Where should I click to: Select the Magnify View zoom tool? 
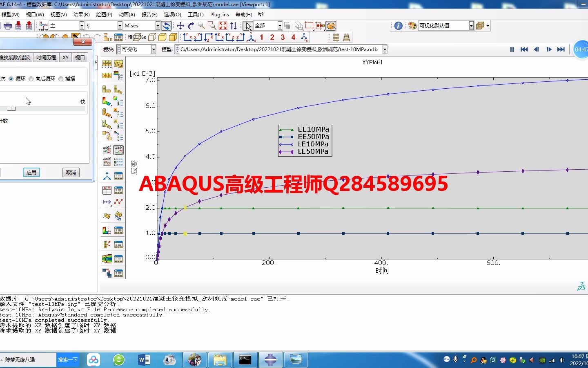coord(201,26)
